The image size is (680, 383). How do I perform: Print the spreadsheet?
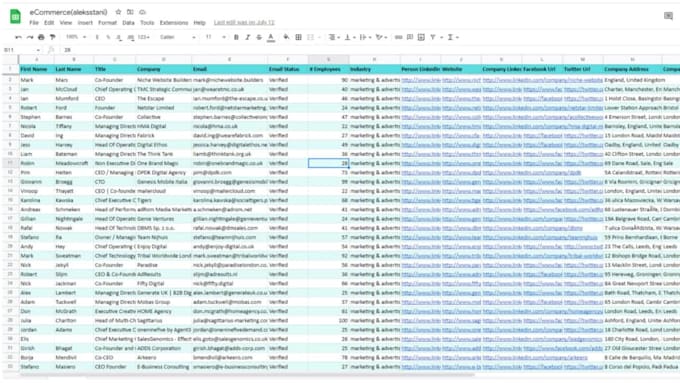[41, 37]
